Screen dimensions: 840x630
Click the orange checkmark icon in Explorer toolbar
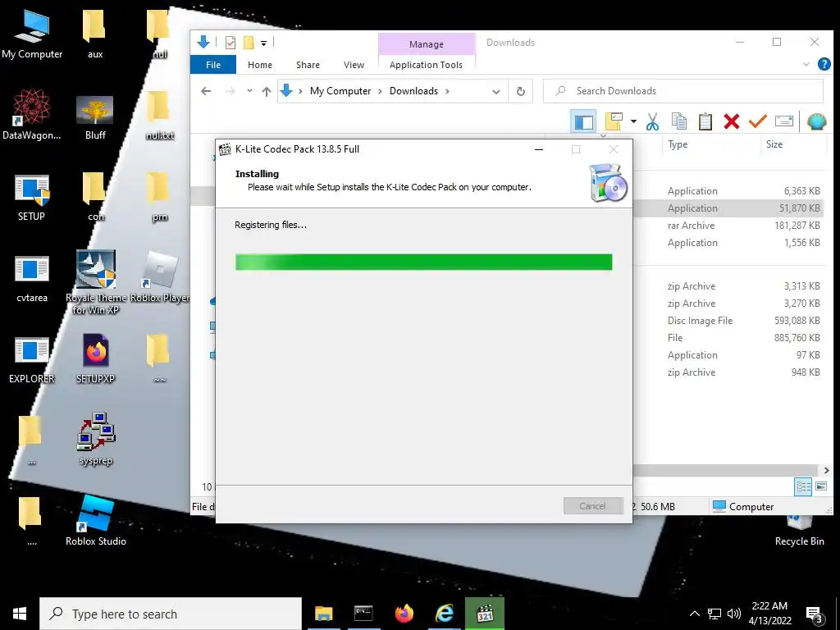757,121
